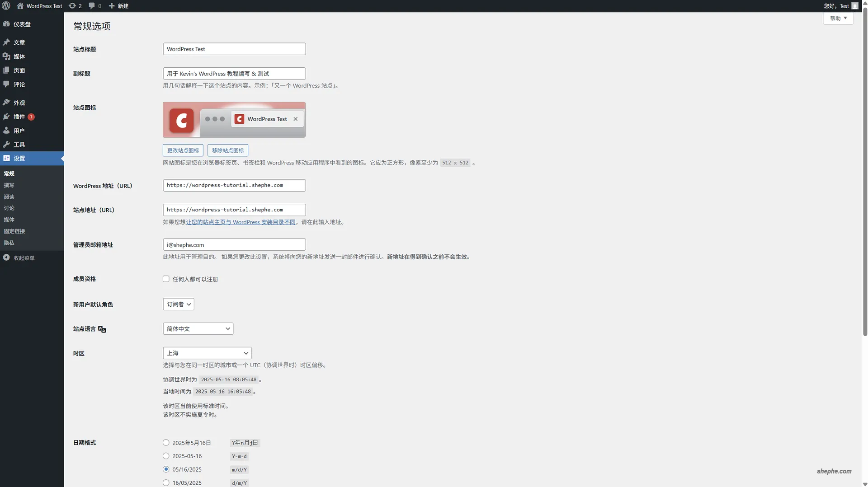Choose the Y-m-d date format radio button
This screenshot has width=868, height=487.
pyautogui.click(x=166, y=456)
